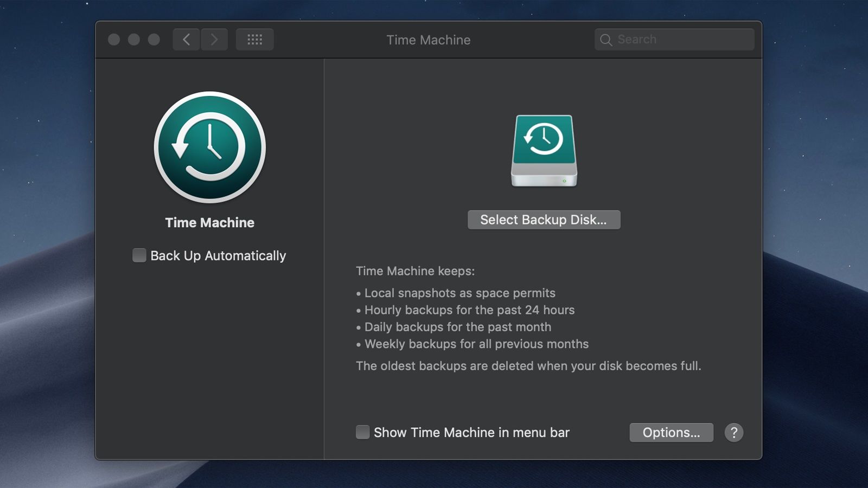Click the red close window button

pos(114,40)
